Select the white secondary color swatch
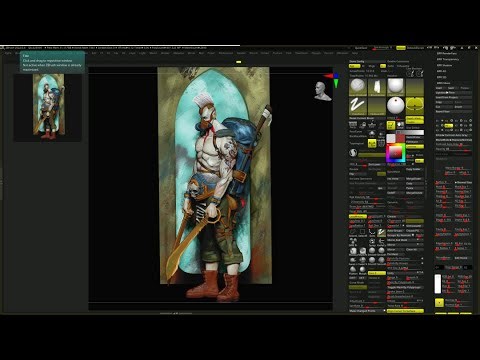The height and width of the screenshot is (360, 480). point(391,138)
